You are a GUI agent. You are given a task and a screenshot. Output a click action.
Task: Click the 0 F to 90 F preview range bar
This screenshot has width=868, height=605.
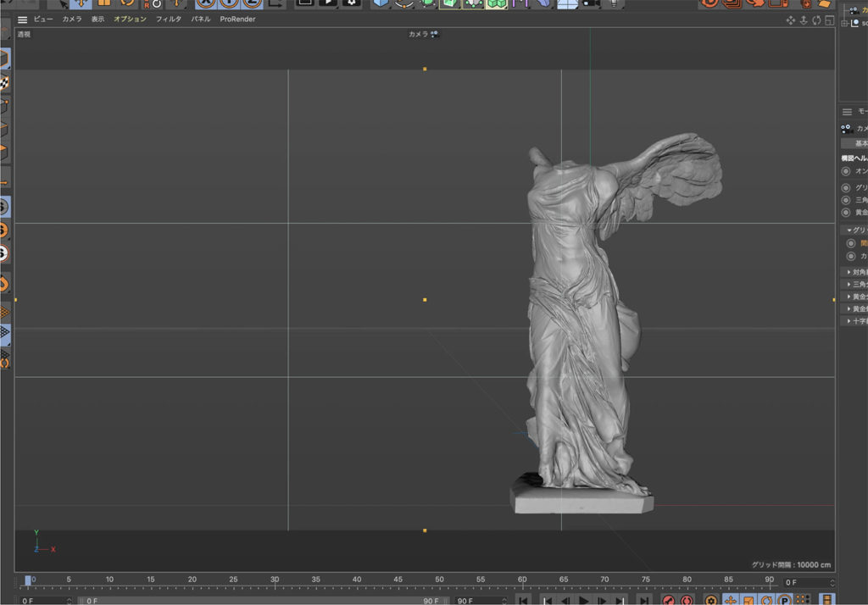point(263,601)
